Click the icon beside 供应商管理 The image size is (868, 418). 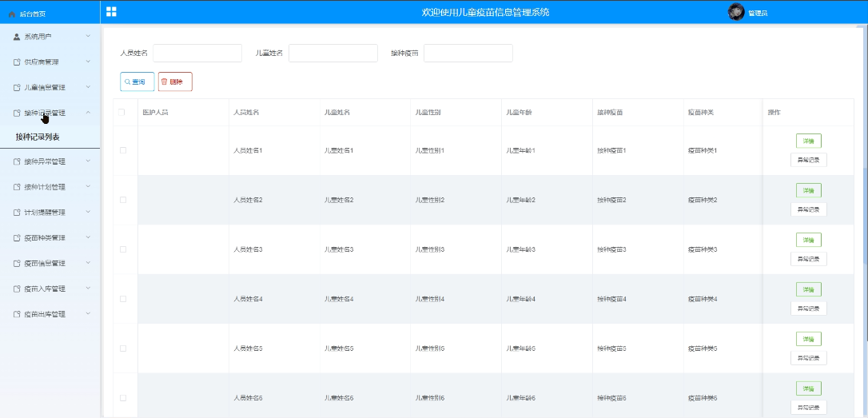[x=17, y=62]
